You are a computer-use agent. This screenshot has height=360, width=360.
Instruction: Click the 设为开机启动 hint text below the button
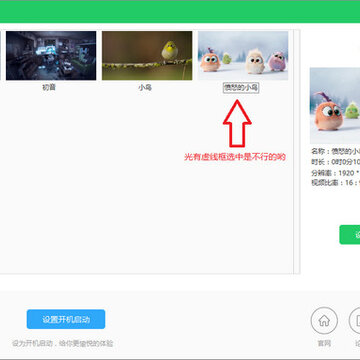pyautogui.click(x=63, y=343)
